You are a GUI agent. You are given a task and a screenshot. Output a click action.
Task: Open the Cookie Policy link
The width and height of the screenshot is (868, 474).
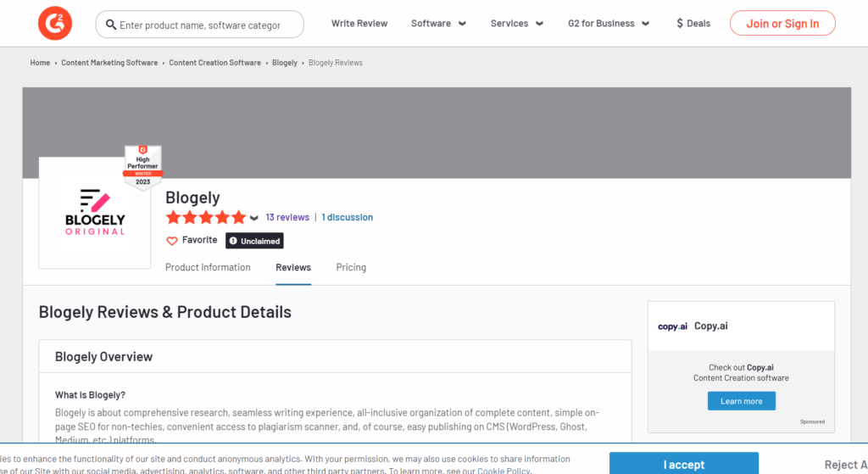point(504,470)
